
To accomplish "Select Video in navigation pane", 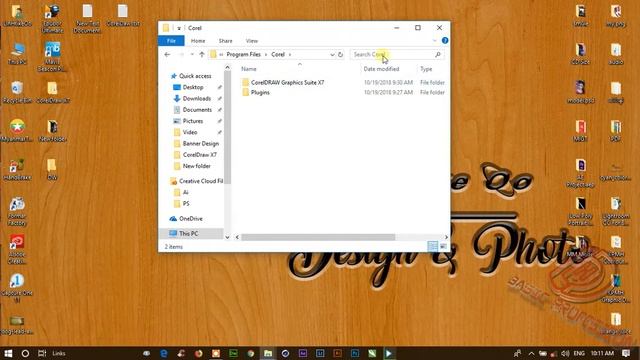I will [185, 132].
